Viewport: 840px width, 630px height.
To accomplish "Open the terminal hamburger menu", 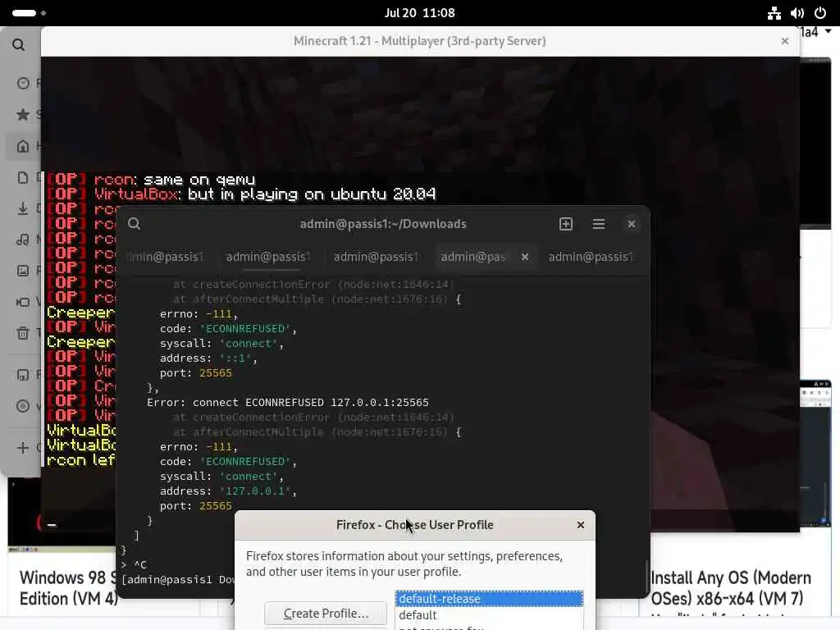I will coord(598,224).
